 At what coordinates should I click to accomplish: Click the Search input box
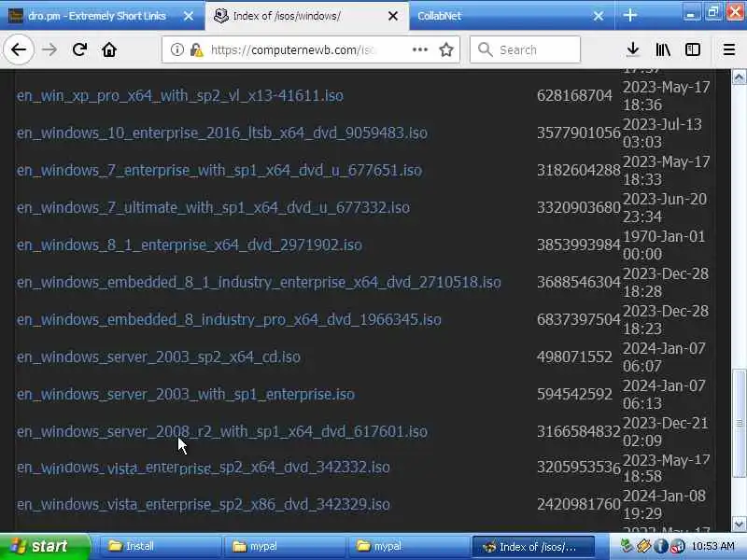[x=525, y=49]
